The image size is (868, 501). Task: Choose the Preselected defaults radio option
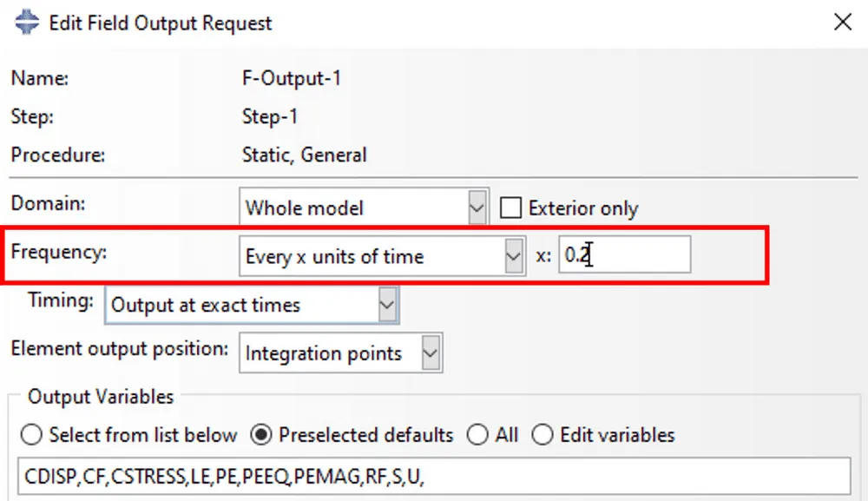click(x=261, y=435)
